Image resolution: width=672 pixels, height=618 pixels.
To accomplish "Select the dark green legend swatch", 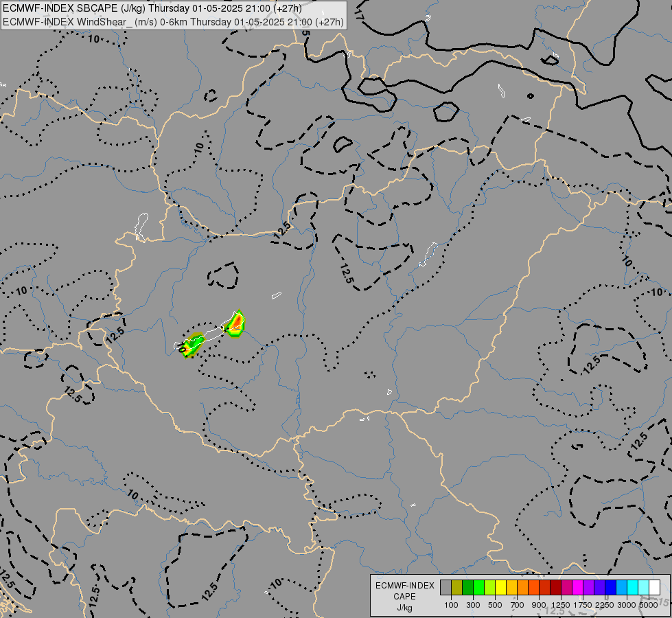I will click(x=468, y=587).
